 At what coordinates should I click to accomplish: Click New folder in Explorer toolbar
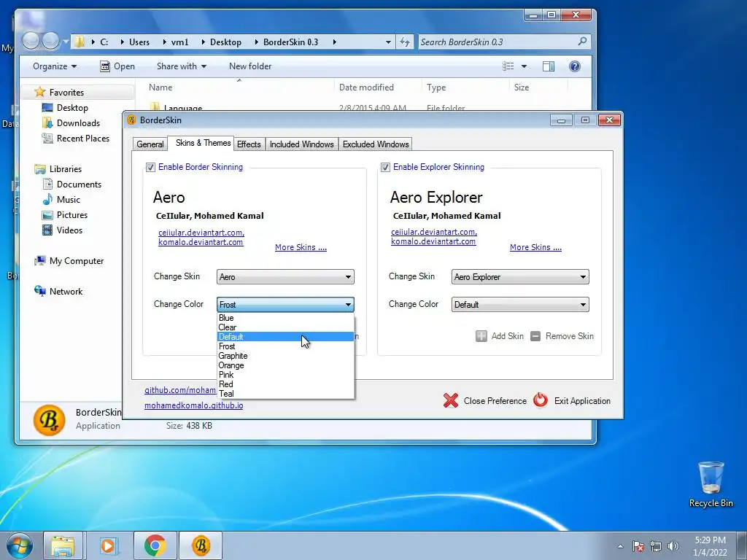tap(250, 66)
